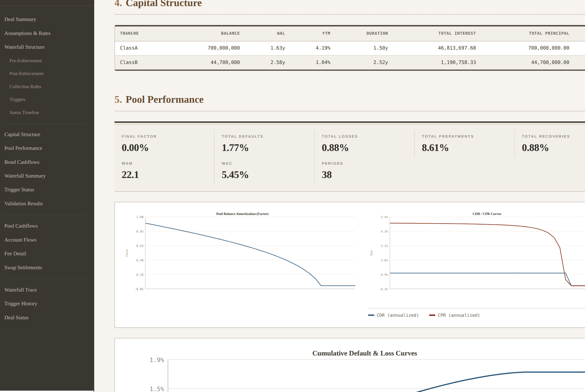585x392 pixels.
Task: Navigate to Bond Cashflows
Action: point(22,162)
